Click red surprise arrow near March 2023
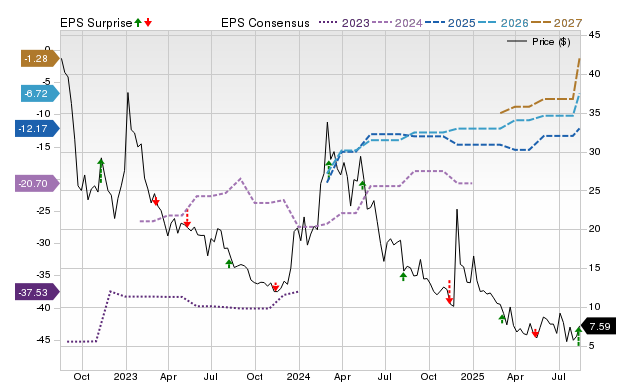640x382 pixels. [x=156, y=201]
